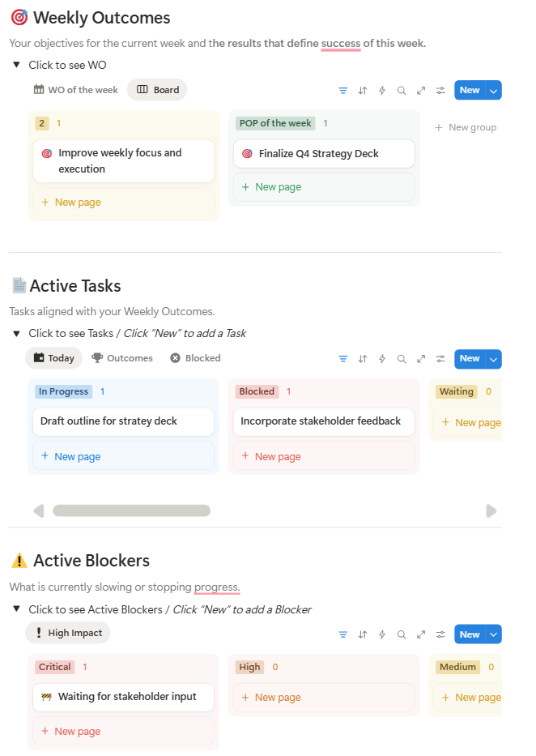This screenshot has width=536, height=756.
Task: Click the horizontal scrollbar under Active Tasks
Action: [x=132, y=510]
